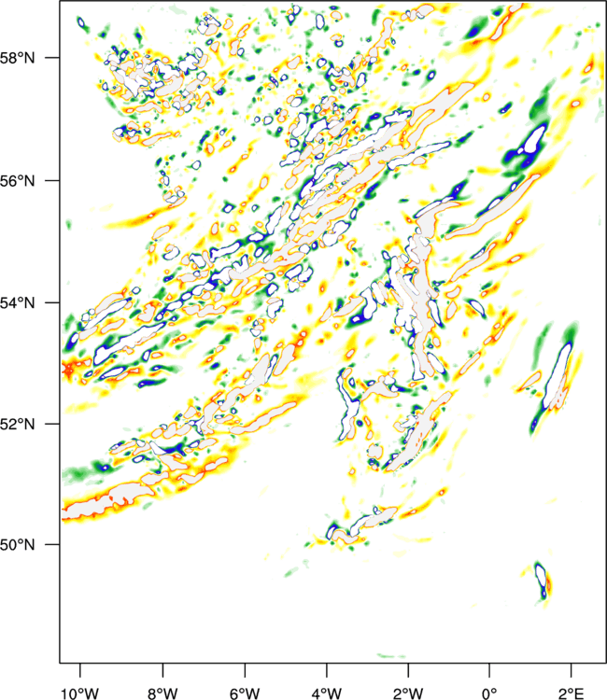Click the 0° longitude label

point(489,693)
